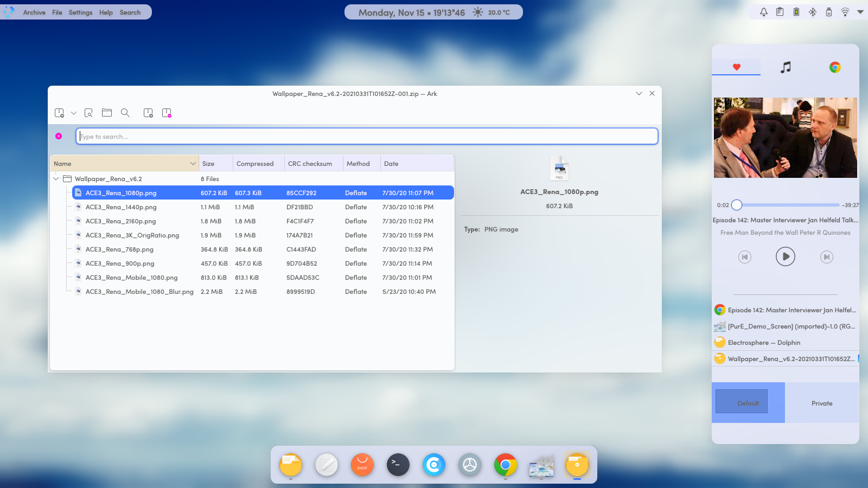Click the Extract archive toolbar icon
Screen dimensions: 868x488
point(60,113)
